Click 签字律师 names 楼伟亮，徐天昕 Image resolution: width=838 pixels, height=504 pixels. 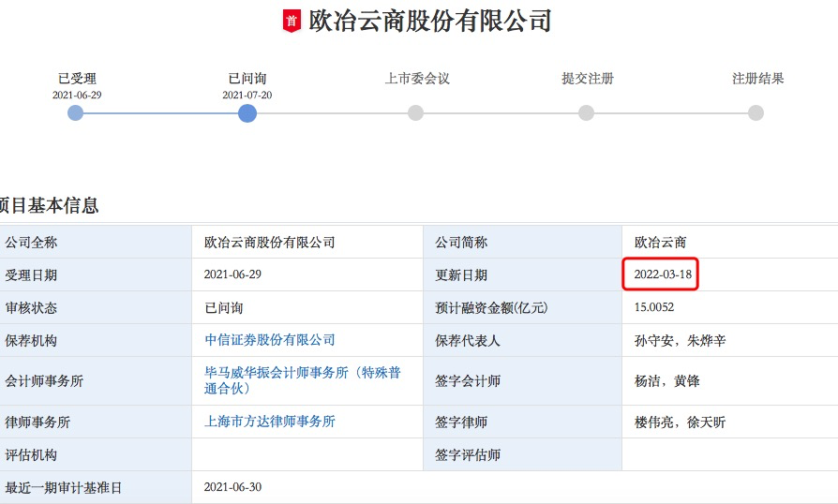pyautogui.click(x=680, y=422)
